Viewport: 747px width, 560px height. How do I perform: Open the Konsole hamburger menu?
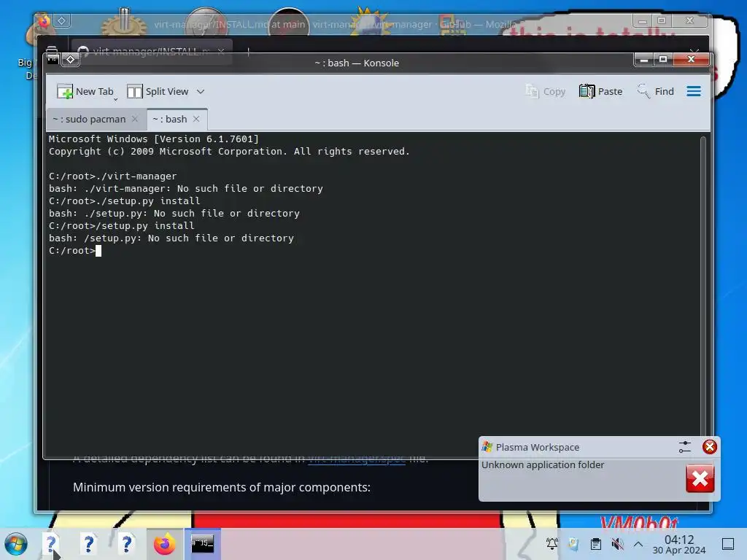tap(694, 91)
